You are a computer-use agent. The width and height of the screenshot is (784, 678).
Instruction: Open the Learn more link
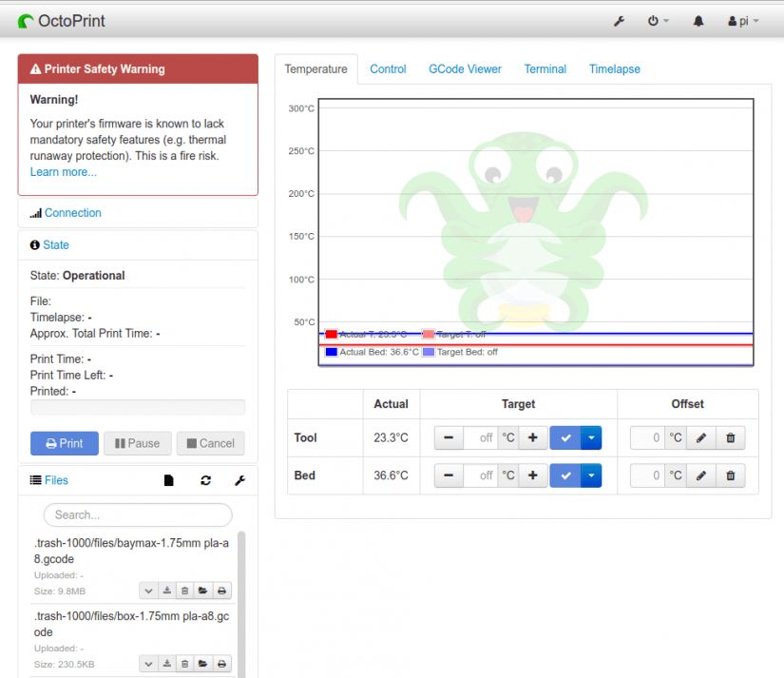(x=64, y=171)
